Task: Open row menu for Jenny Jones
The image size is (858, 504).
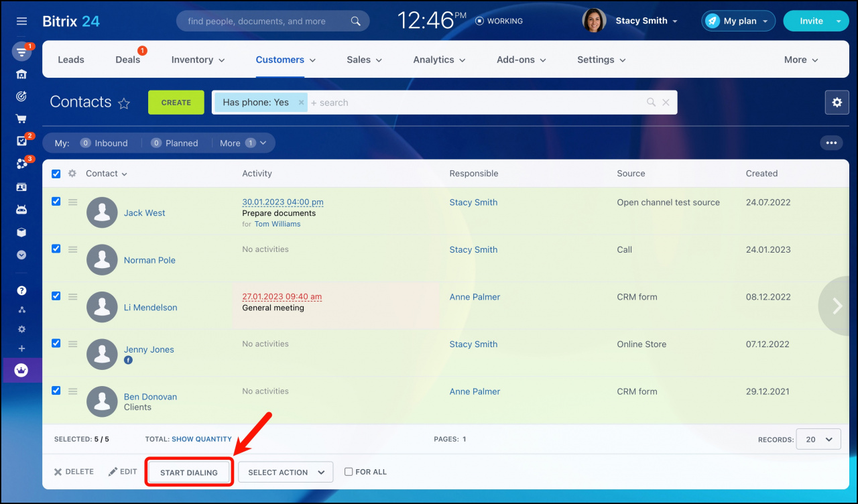Action: pyautogui.click(x=72, y=344)
